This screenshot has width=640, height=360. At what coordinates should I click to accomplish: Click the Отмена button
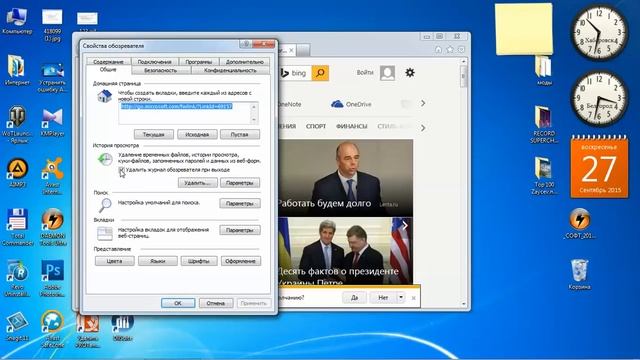click(x=216, y=303)
